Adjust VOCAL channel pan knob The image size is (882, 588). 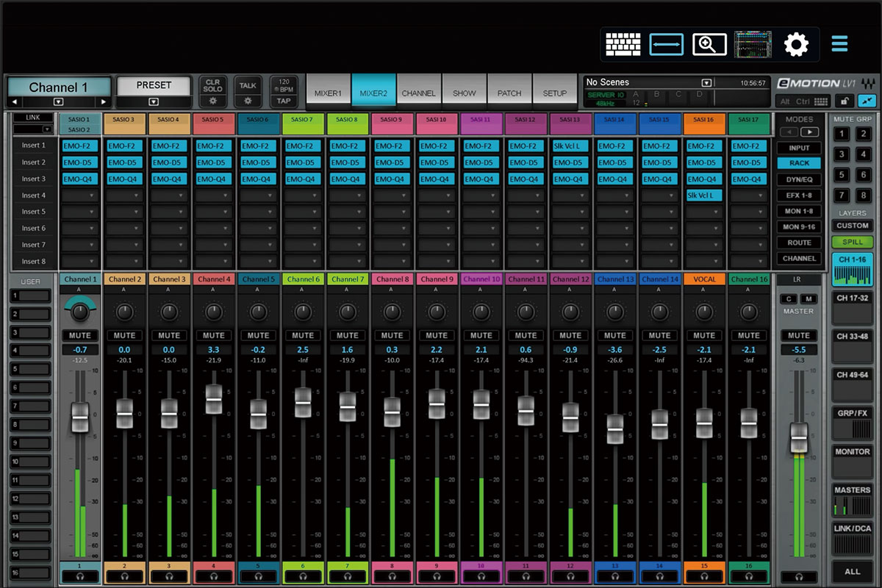(704, 312)
